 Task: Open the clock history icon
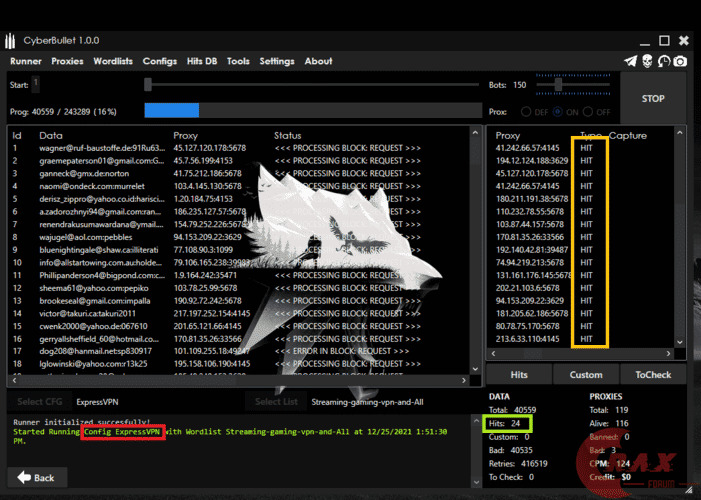coord(664,61)
